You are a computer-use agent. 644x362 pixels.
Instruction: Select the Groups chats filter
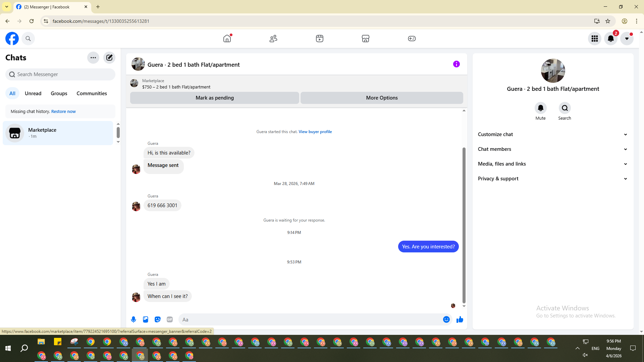59,94
